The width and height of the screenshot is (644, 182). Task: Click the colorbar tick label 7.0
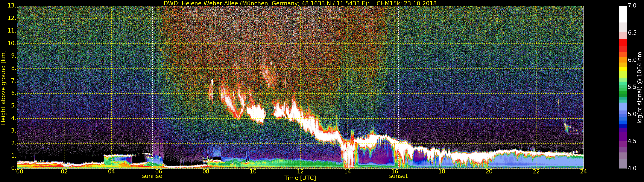click(632, 6)
